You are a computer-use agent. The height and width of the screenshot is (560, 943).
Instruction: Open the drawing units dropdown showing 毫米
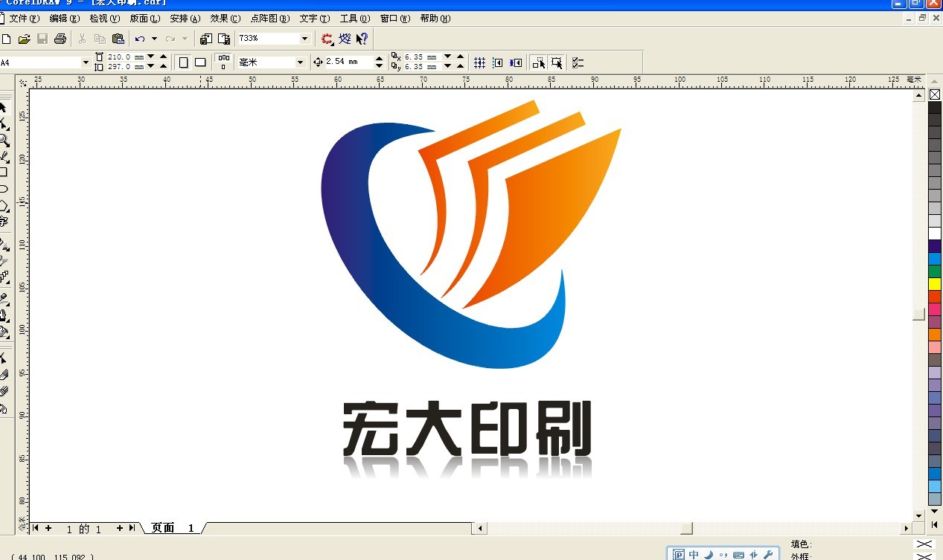click(x=301, y=62)
